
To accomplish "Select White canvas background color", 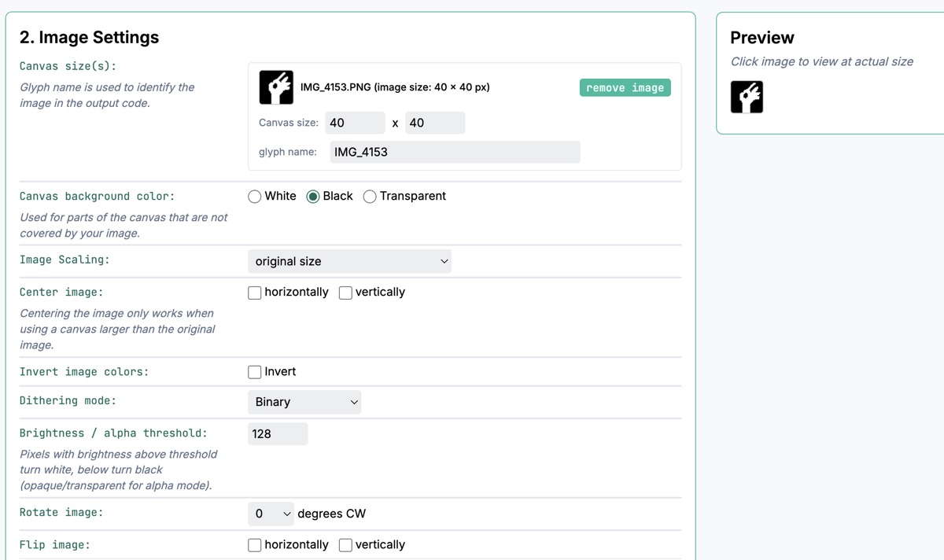I will [x=255, y=197].
